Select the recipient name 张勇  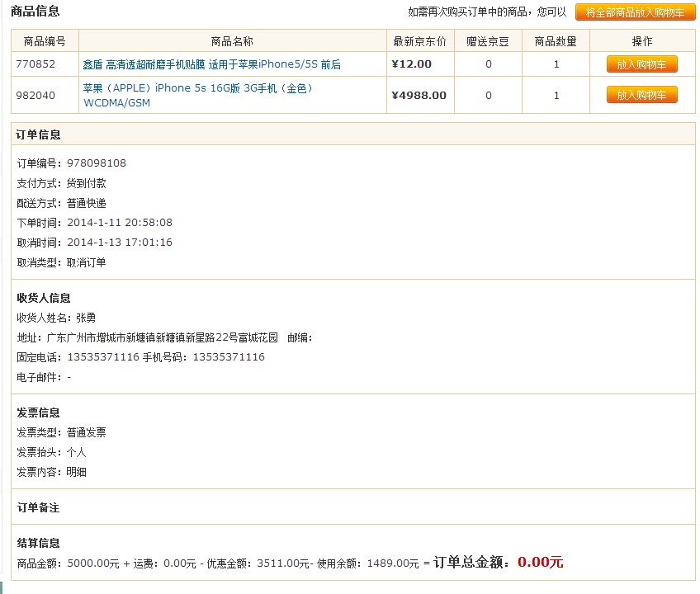point(85,318)
